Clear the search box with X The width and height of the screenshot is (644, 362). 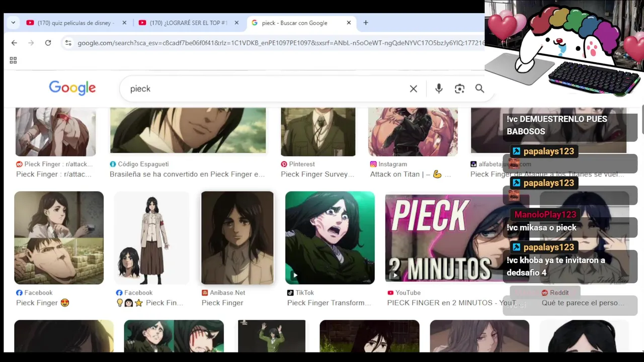tap(414, 88)
